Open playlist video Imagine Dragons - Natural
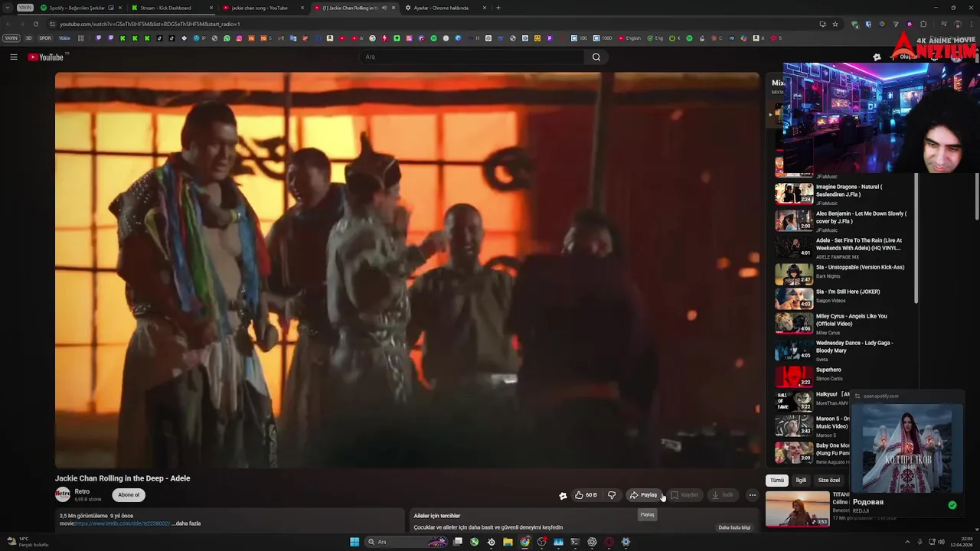 click(x=841, y=194)
